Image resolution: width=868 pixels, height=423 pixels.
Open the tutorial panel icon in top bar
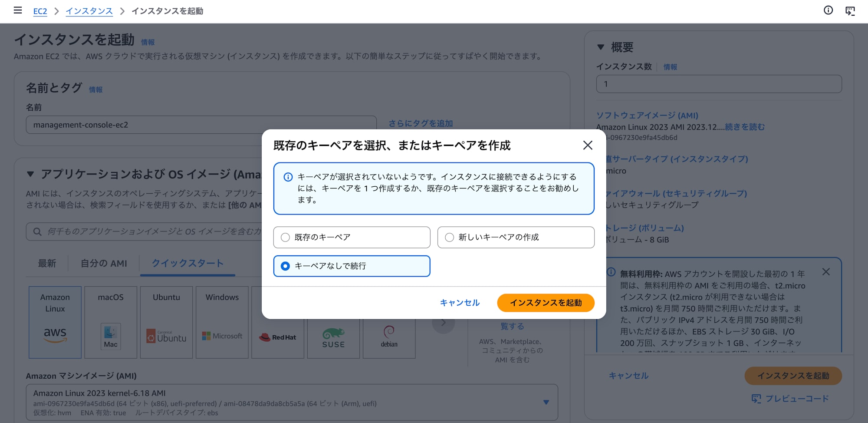pyautogui.click(x=850, y=11)
